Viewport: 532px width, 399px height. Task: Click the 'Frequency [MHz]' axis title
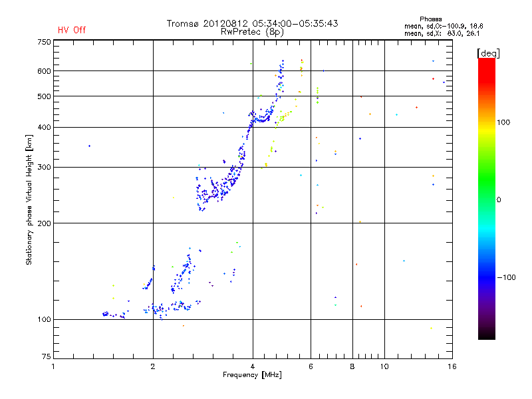pyautogui.click(x=252, y=375)
